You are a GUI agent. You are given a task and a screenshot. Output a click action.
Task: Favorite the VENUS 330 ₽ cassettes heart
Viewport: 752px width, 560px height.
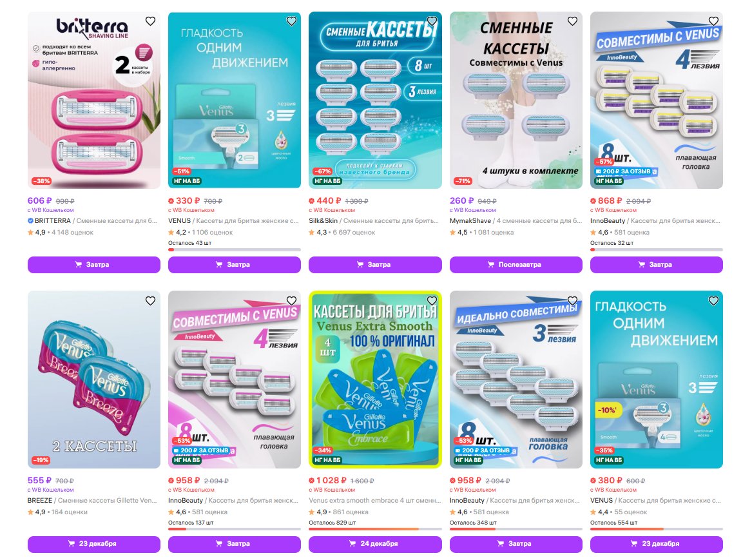click(x=291, y=21)
